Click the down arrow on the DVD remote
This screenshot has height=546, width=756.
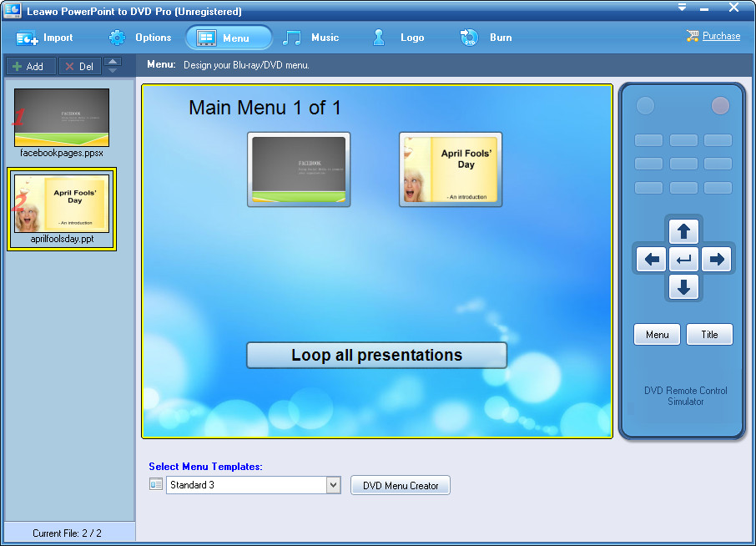click(683, 287)
